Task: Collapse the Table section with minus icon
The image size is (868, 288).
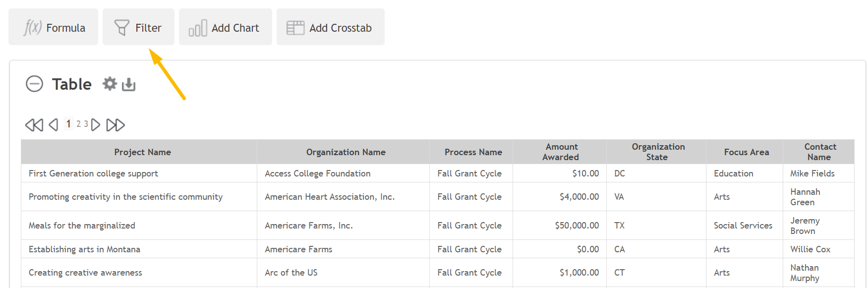Action: pos(34,84)
